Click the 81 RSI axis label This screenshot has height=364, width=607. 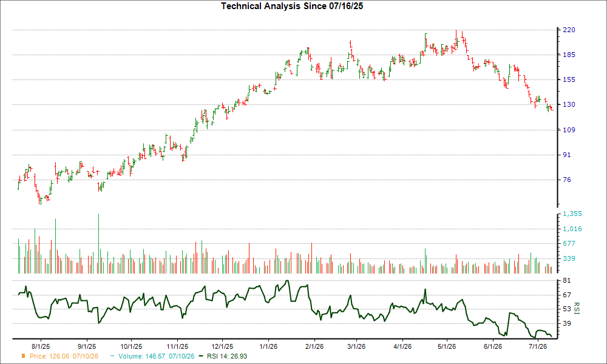pos(567,280)
